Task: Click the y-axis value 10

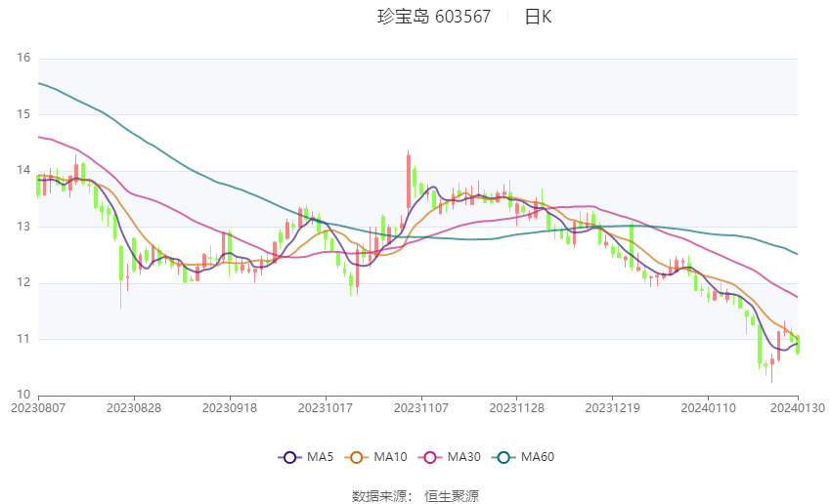Action: (x=23, y=395)
